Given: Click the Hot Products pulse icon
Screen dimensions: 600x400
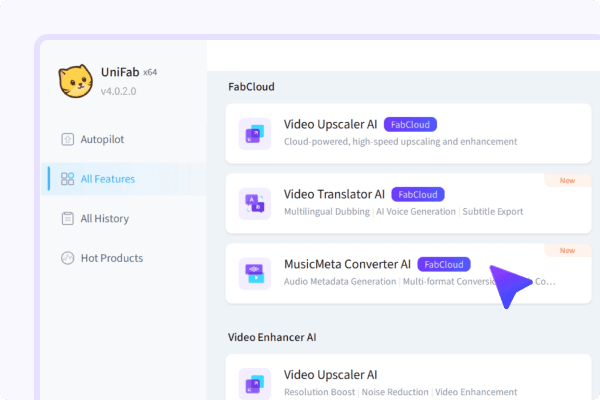Looking at the screenshot, I should [68, 258].
